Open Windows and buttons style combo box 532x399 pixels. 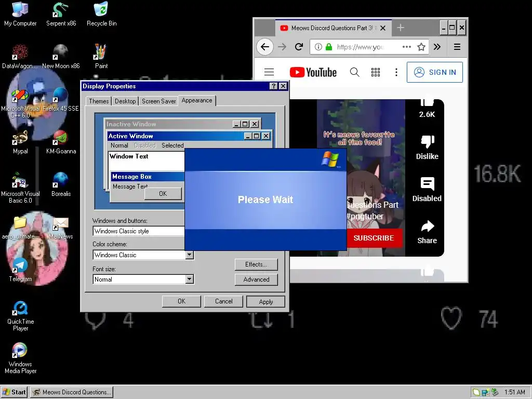138,231
